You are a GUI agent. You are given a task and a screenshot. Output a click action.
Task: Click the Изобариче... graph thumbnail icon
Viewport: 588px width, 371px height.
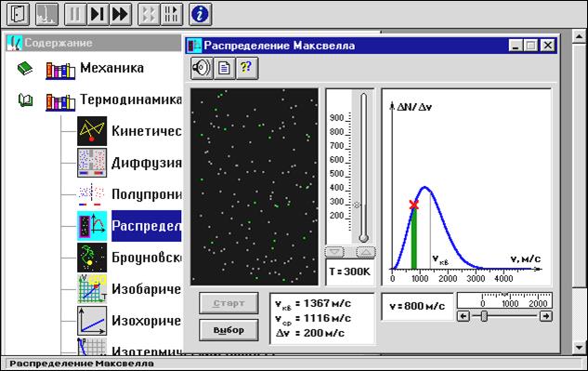tap(92, 289)
